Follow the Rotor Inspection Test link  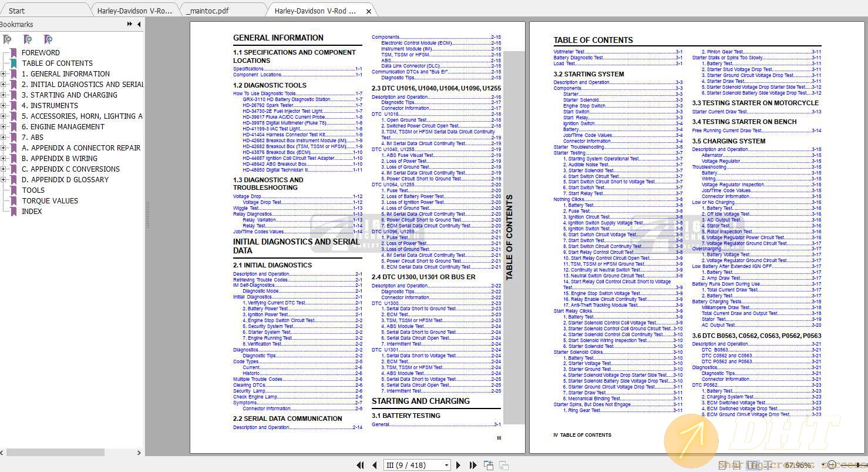pyautogui.click(x=761, y=232)
